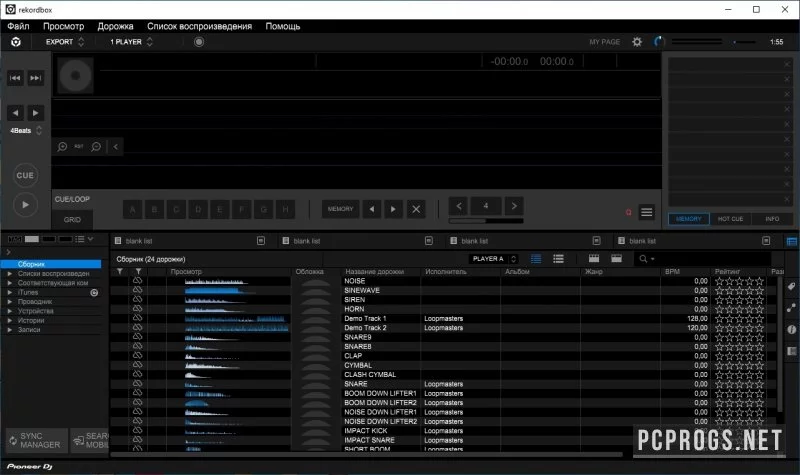Open settings gear icon near MY PAGE
Screen dimensions: 800x475
[x=637, y=42]
